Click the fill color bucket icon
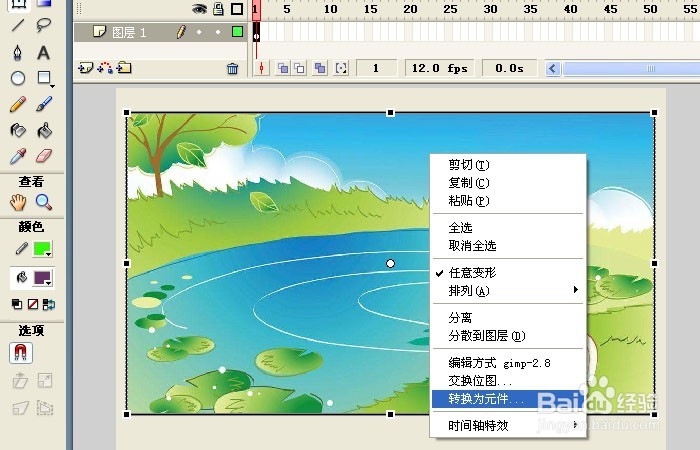The image size is (700, 450). click(x=21, y=278)
